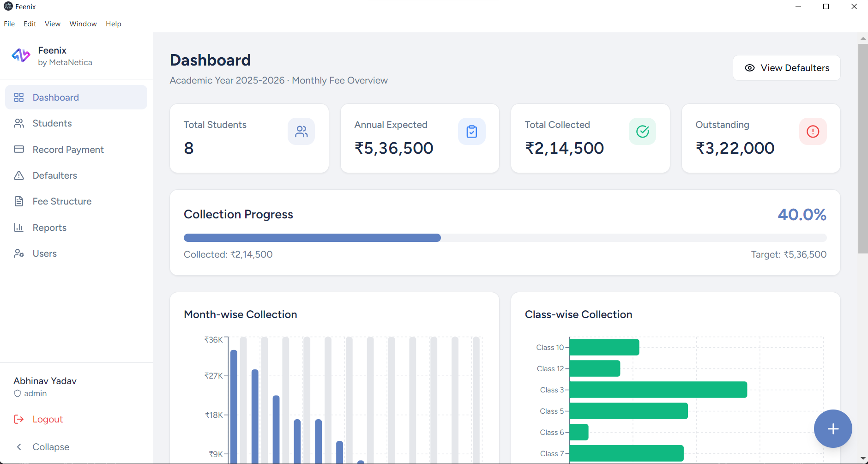Click the Fee Structure document icon
Image resolution: width=868 pixels, height=464 pixels.
tap(19, 201)
